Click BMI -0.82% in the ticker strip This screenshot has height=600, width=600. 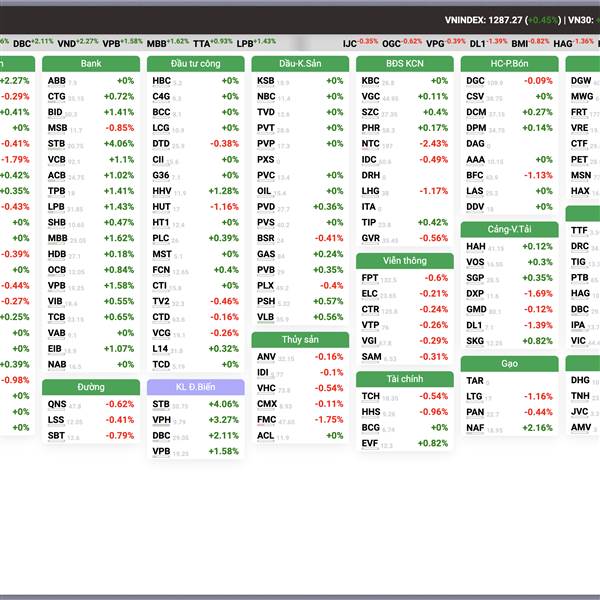[x=530, y=43]
